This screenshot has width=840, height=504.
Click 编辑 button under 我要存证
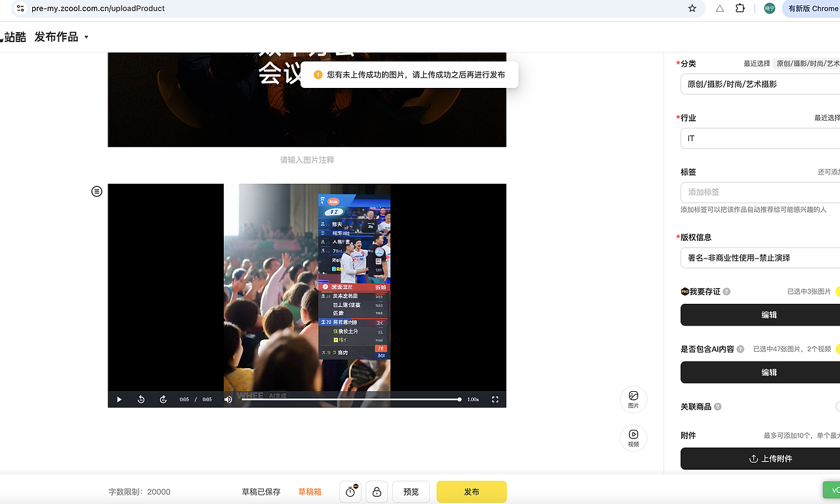761,315
